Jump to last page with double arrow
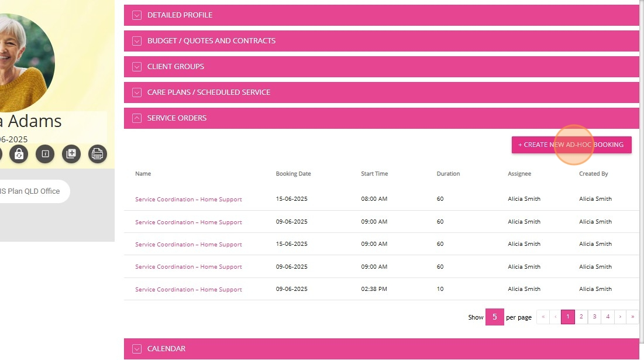644x360 pixels. pos(632,317)
